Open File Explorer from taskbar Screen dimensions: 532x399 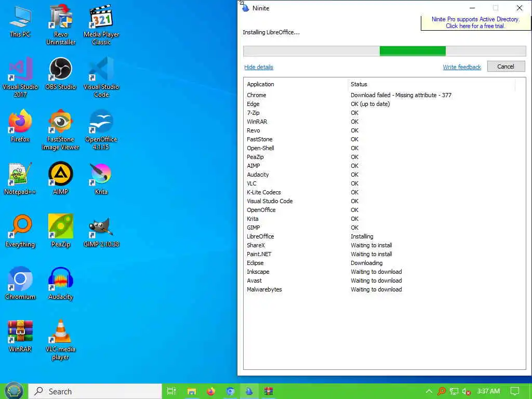click(192, 391)
